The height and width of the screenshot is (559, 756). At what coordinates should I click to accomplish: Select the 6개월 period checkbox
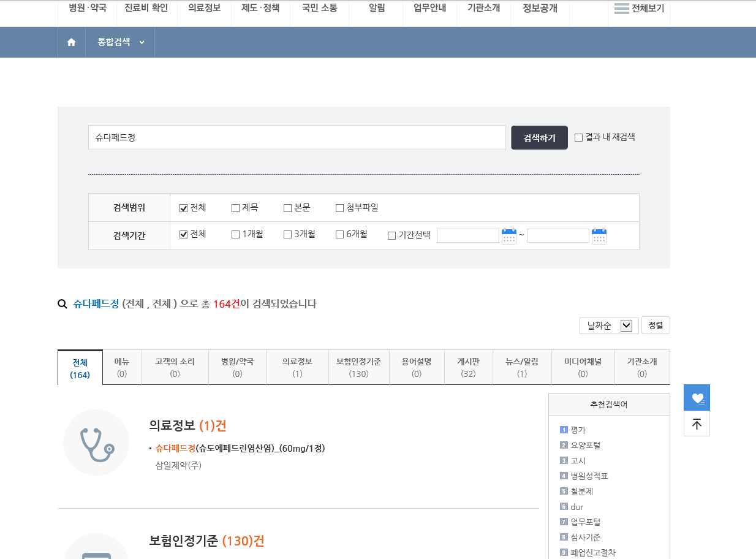point(339,234)
